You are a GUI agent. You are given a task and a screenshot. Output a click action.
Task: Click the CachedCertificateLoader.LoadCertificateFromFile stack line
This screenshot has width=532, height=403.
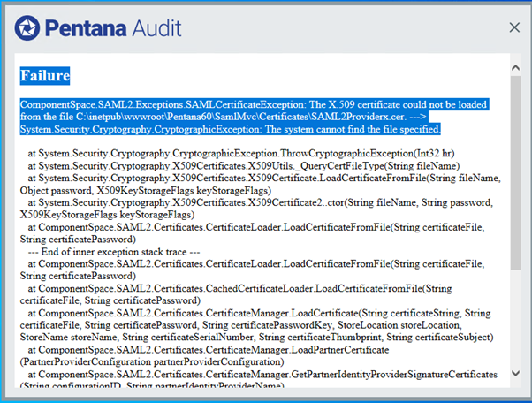(239, 288)
